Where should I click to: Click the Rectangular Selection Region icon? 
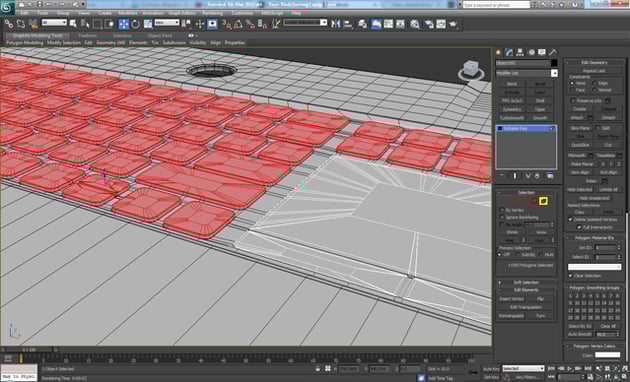coord(97,24)
